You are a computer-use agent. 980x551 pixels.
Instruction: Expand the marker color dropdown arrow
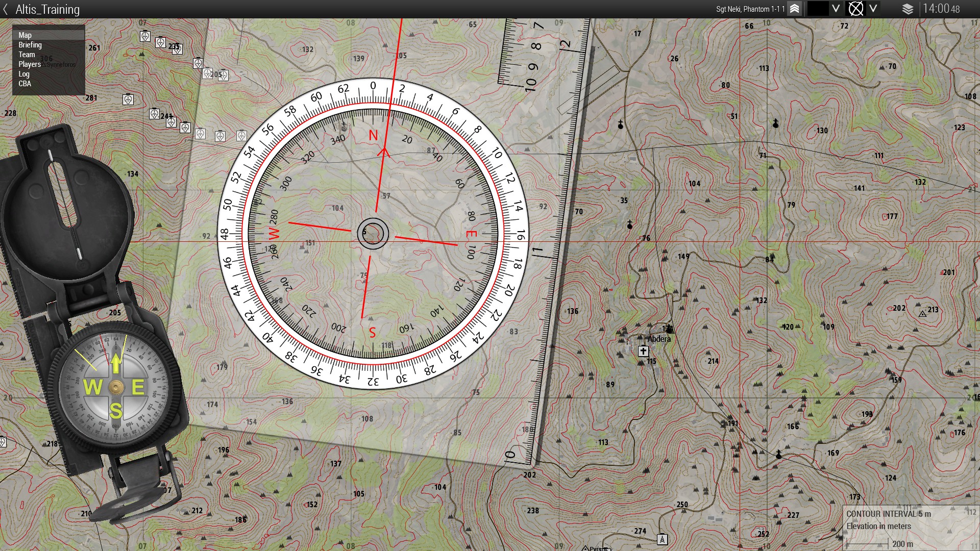(836, 9)
